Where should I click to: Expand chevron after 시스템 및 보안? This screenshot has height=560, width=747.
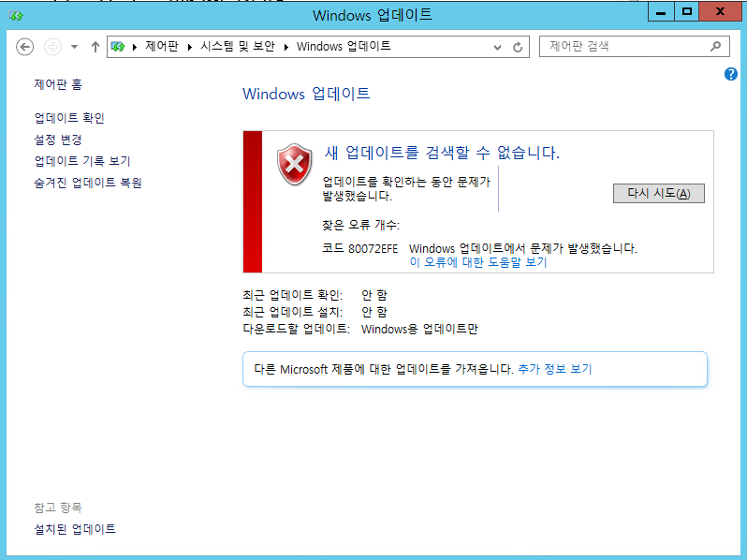pos(286,47)
